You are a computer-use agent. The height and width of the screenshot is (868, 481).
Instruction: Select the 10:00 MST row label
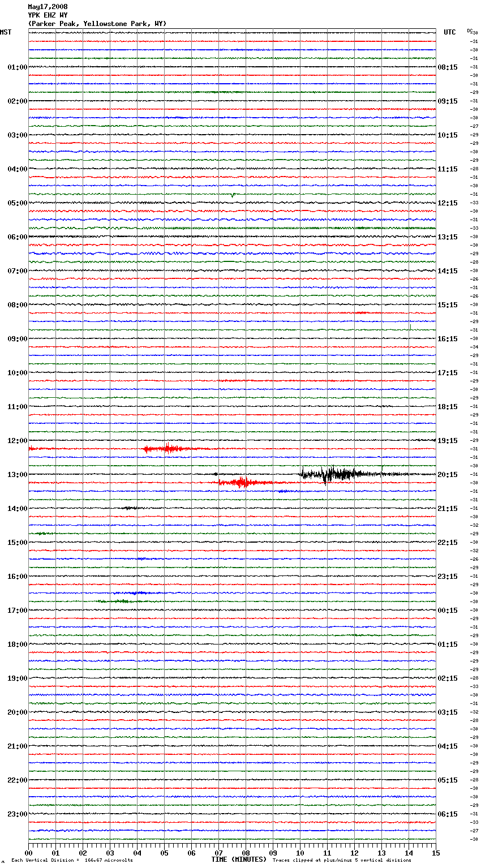[x=18, y=373]
